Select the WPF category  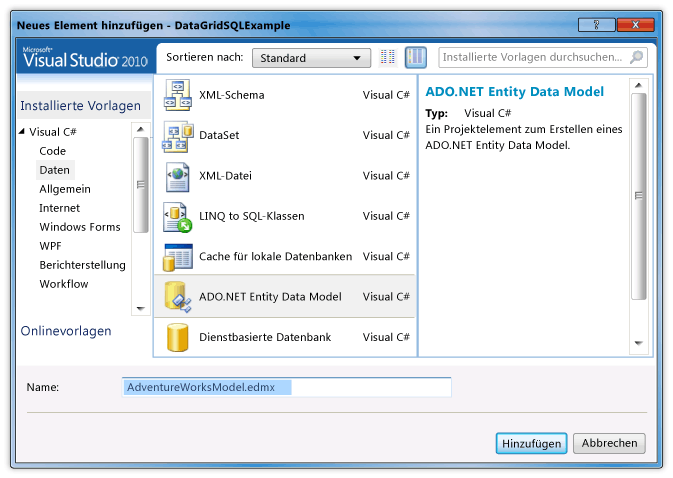pyautogui.click(x=50, y=246)
